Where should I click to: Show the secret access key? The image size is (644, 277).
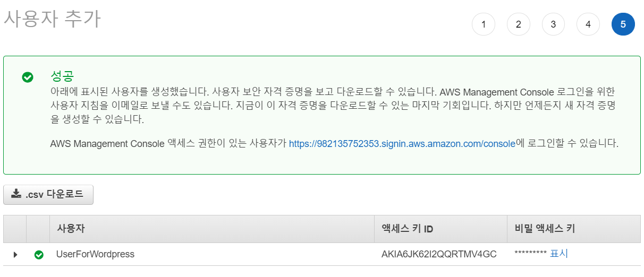pyautogui.click(x=559, y=254)
